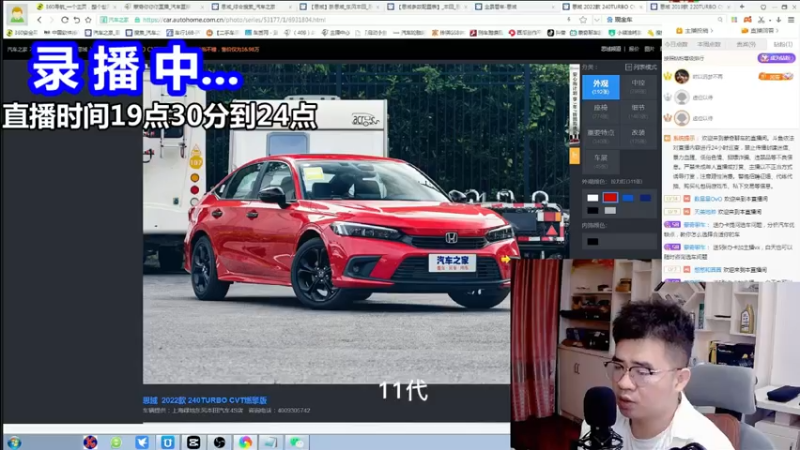The image size is (800, 450).
Task: Click the top user avatar in ranking list
Action: click(x=682, y=77)
